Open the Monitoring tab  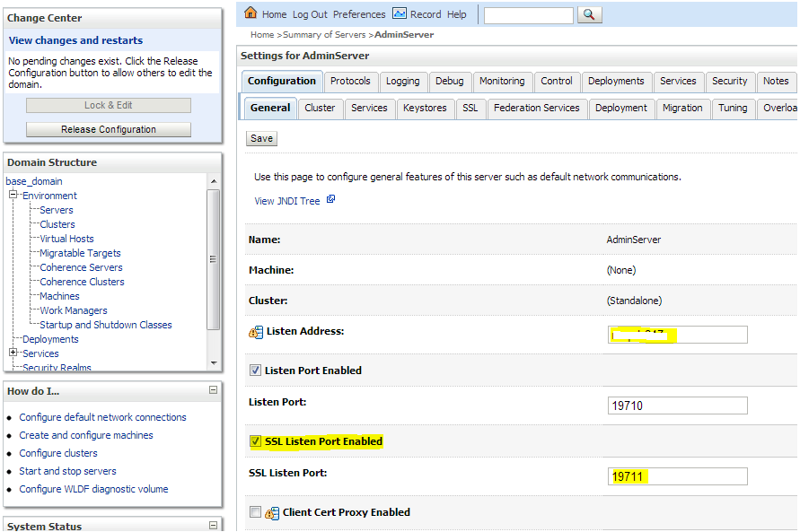click(502, 81)
